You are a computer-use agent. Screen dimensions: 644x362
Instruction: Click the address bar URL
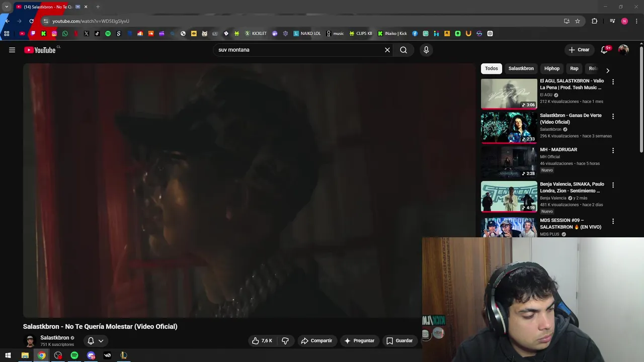pyautogui.click(x=91, y=21)
